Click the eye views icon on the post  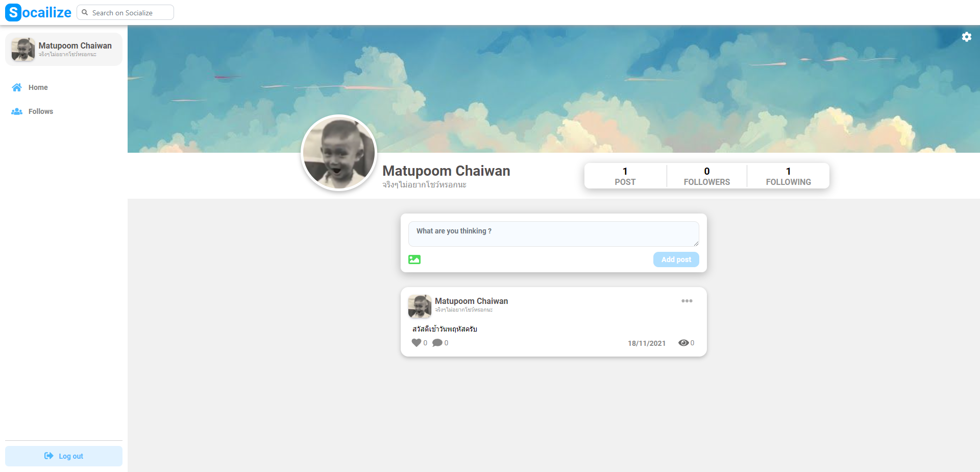coord(683,343)
